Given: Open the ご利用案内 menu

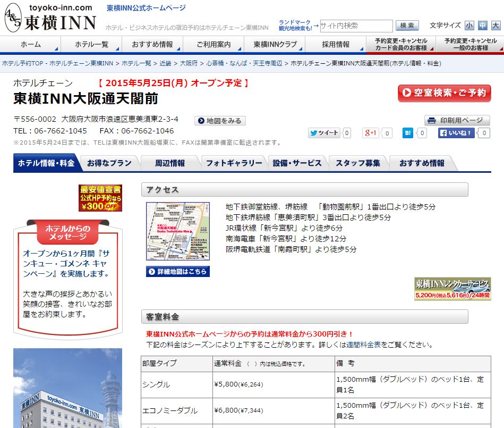Looking at the screenshot, I should pyautogui.click(x=213, y=45).
